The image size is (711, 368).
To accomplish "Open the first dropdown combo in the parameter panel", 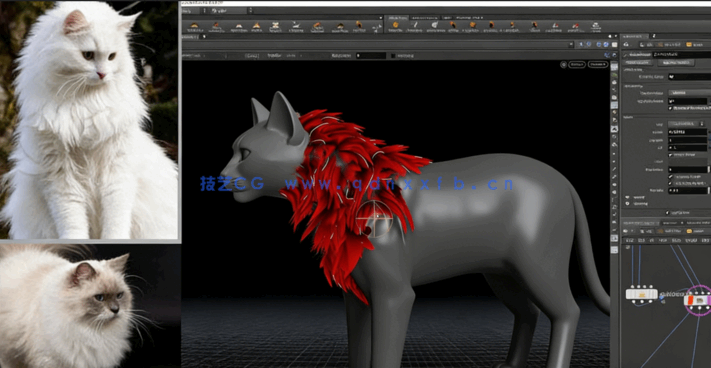I will (x=689, y=92).
